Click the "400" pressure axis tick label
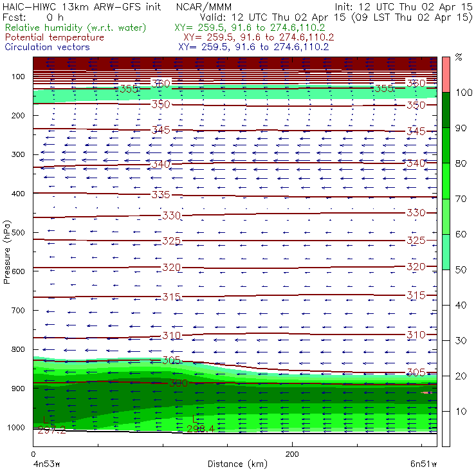 [18, 194]
